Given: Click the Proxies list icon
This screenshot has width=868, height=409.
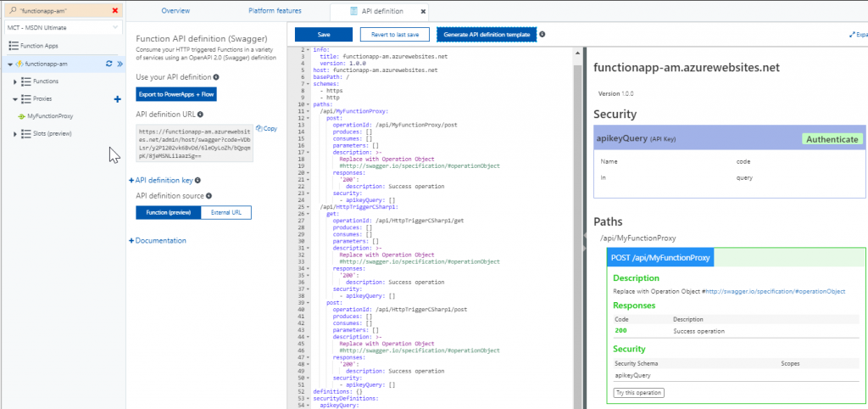Looking at the screenshot, I should (x=25, y=99).
